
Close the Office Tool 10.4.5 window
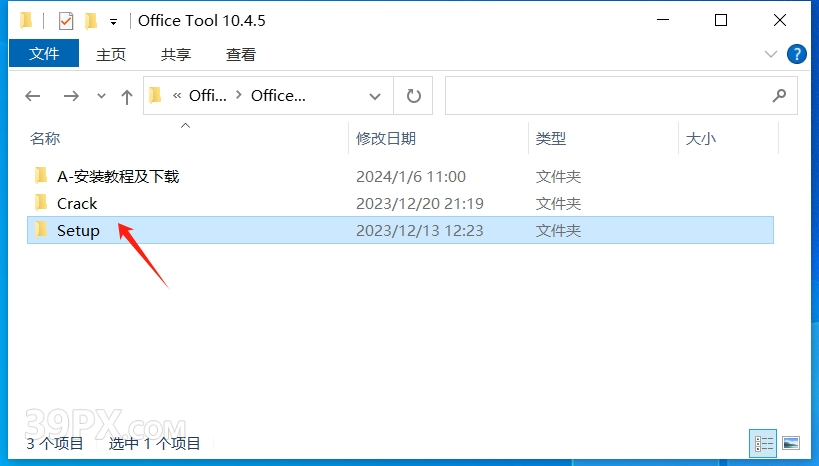pyautogui.click(x=780, y=20)
